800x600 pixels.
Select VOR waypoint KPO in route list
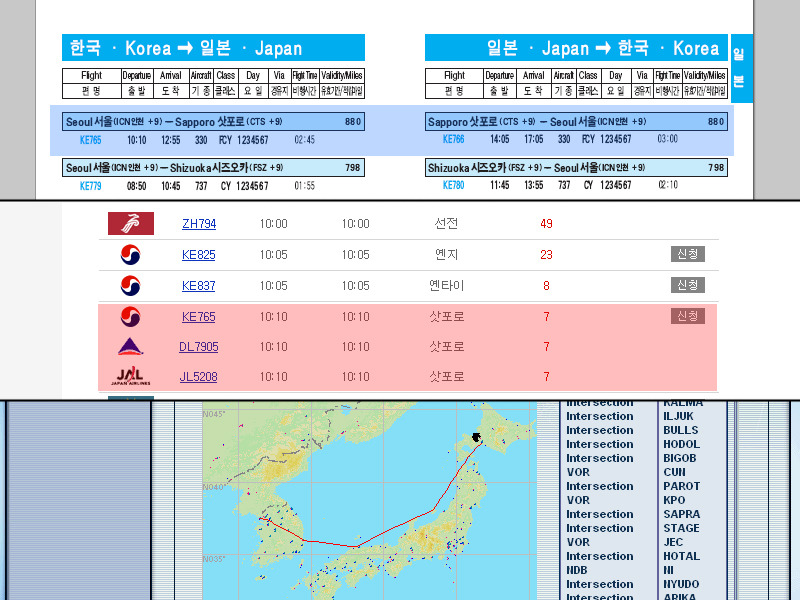click(x=673, y=501)
